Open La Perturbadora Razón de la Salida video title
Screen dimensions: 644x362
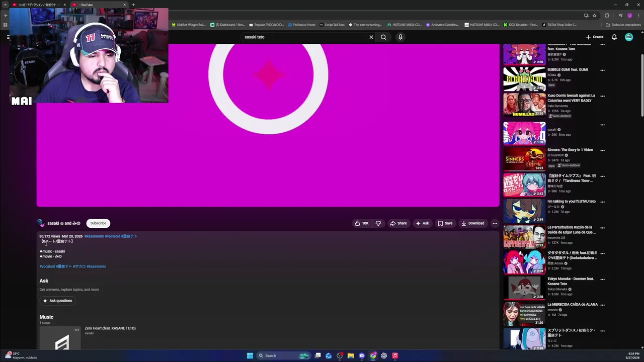click(572, 230)
